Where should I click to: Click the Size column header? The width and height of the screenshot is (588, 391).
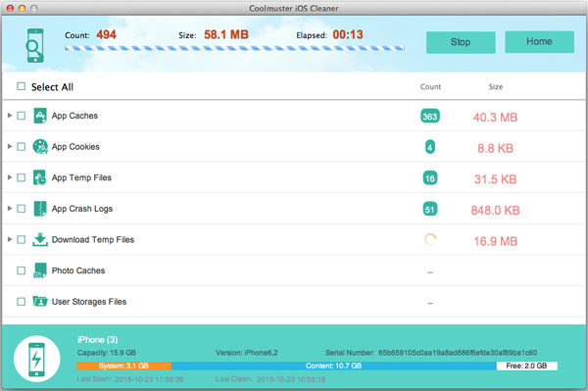tap(495, 87)
